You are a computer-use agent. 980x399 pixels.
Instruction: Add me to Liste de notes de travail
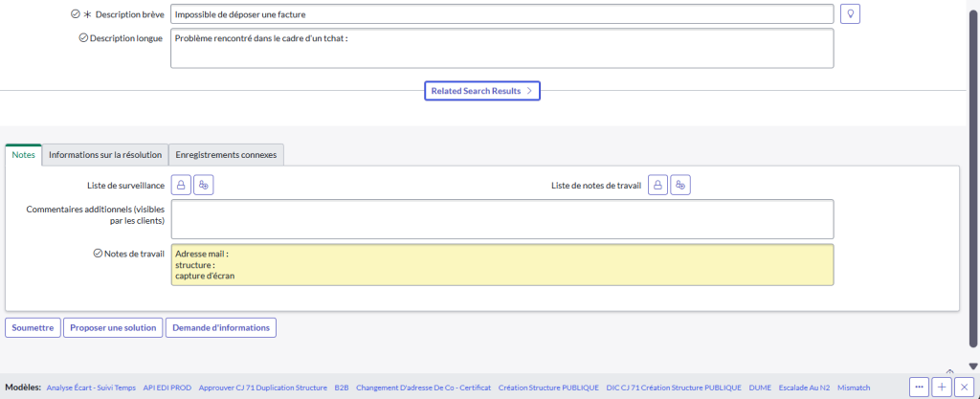679,185
